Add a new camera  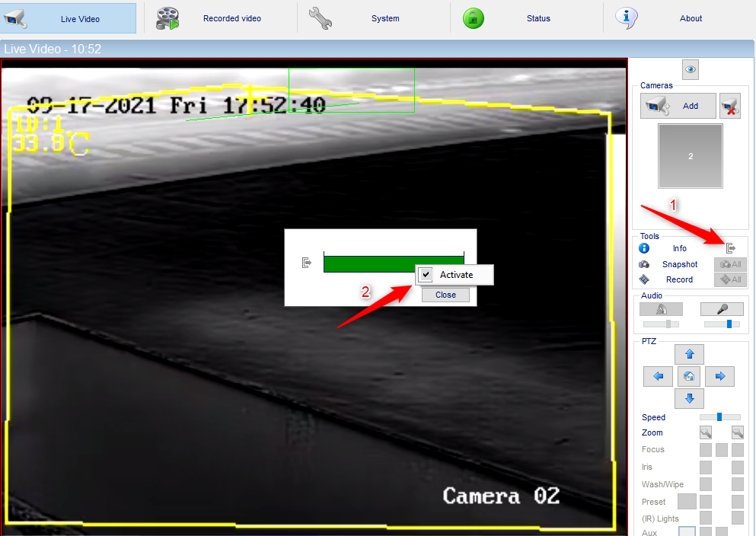tap(678, 106)
